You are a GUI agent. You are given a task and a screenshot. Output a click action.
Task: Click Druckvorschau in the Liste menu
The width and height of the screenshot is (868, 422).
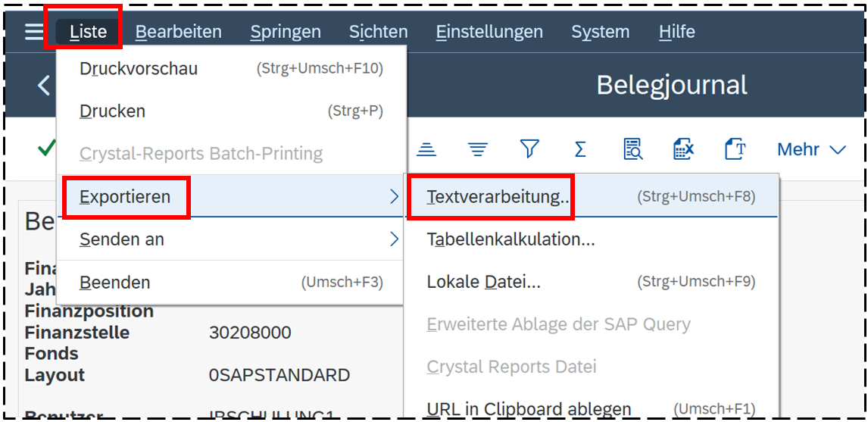click(139, 68)
